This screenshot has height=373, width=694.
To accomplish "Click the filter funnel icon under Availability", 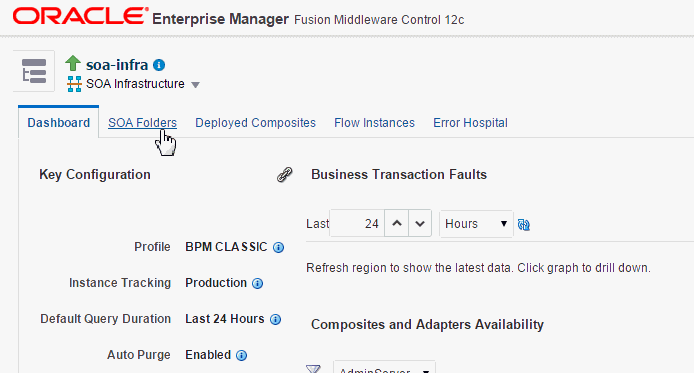I will (x=313, y=369).
